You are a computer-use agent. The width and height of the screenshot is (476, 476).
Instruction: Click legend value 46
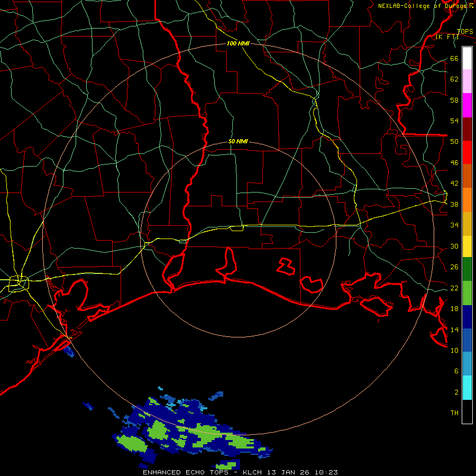[454, 162]
